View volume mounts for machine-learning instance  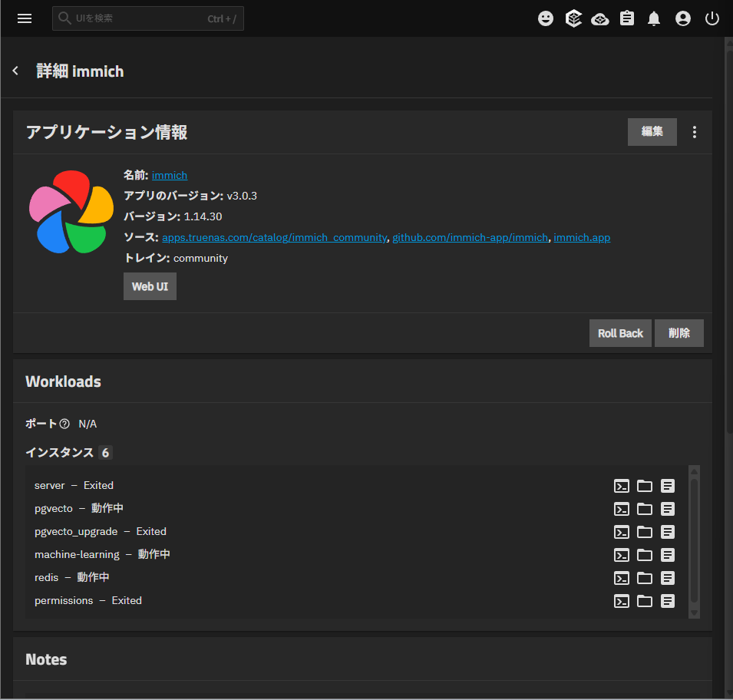click(645, 555)
